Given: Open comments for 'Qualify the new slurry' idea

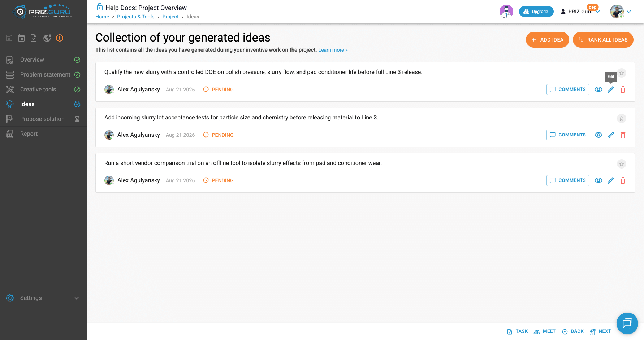Looking at the screenshot, I should pyautogui.click(x=568, y=90).
